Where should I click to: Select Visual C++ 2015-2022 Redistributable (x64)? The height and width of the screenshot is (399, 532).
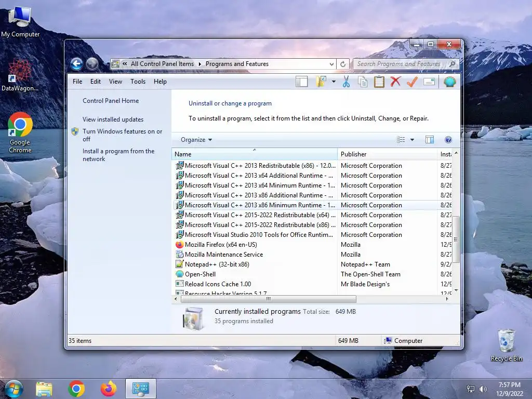pyautogui.click(x=312, y=215)
